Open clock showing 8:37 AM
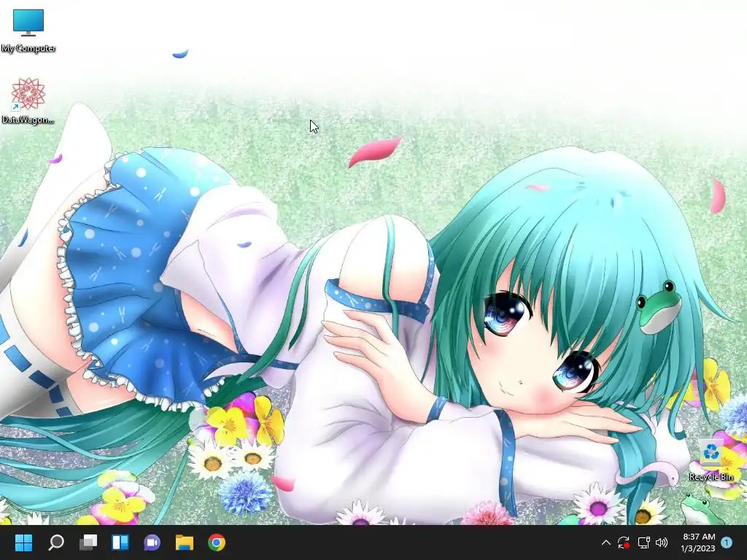The height and width of the screenshot is (560, 747). [x=698, y=542]
